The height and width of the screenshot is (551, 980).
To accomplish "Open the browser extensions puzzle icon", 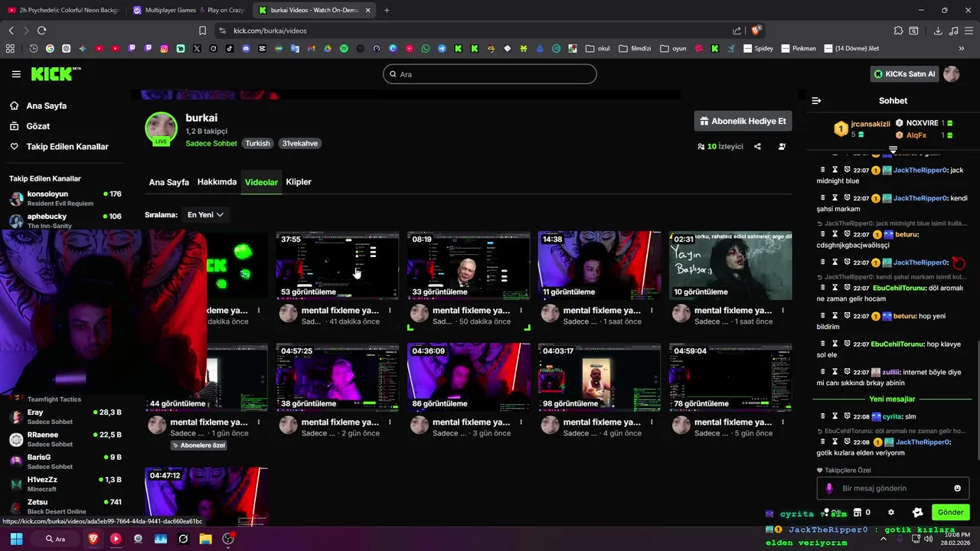I will 898,31.
